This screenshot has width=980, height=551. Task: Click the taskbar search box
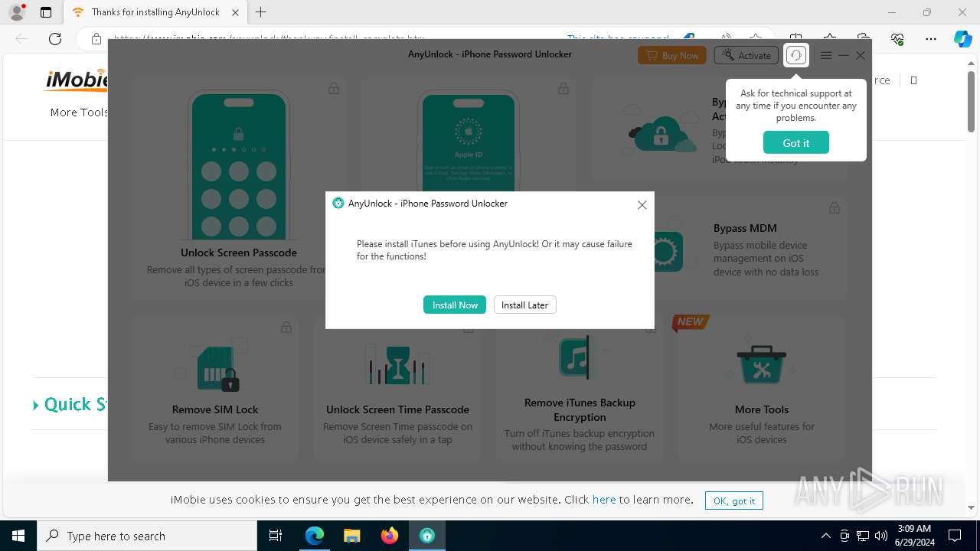147,536
